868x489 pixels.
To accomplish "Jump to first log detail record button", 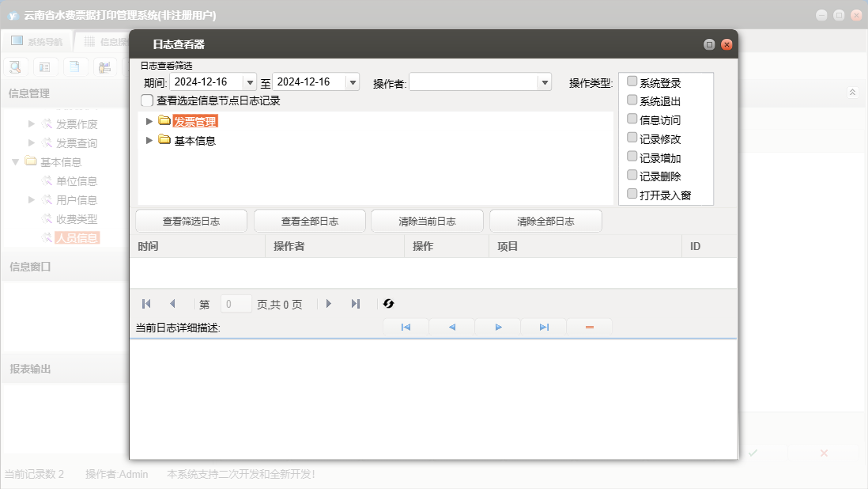I will pos(406,327).
